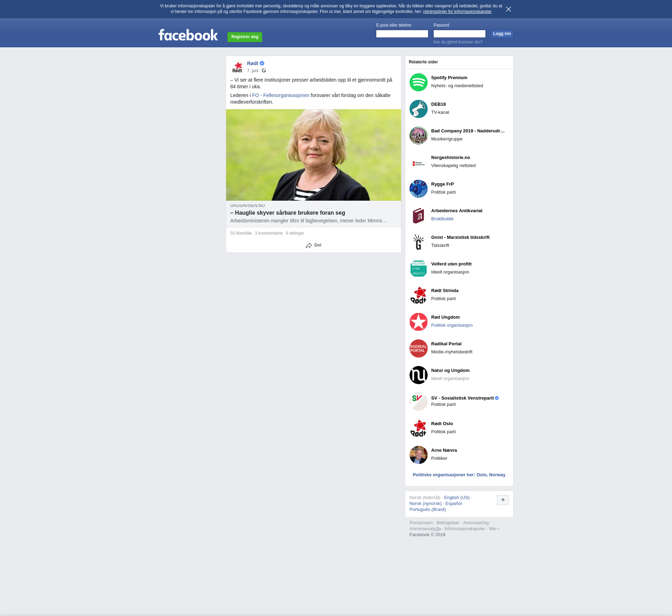Screen dimensions: 672x616
Task: Open FO - Fellesorganisasjonen link
Action: [281, 95]
